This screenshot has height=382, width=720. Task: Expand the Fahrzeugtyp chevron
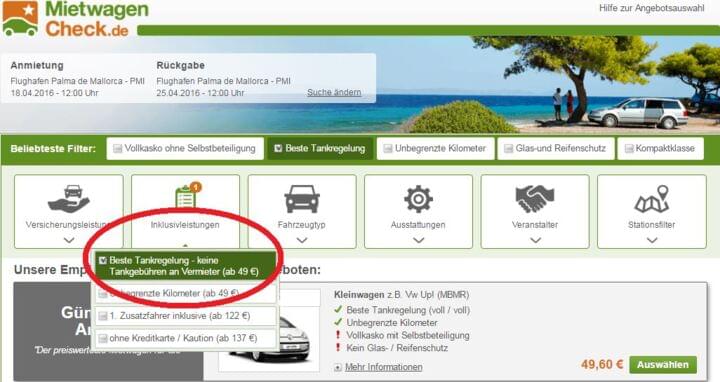pos(302,240)
